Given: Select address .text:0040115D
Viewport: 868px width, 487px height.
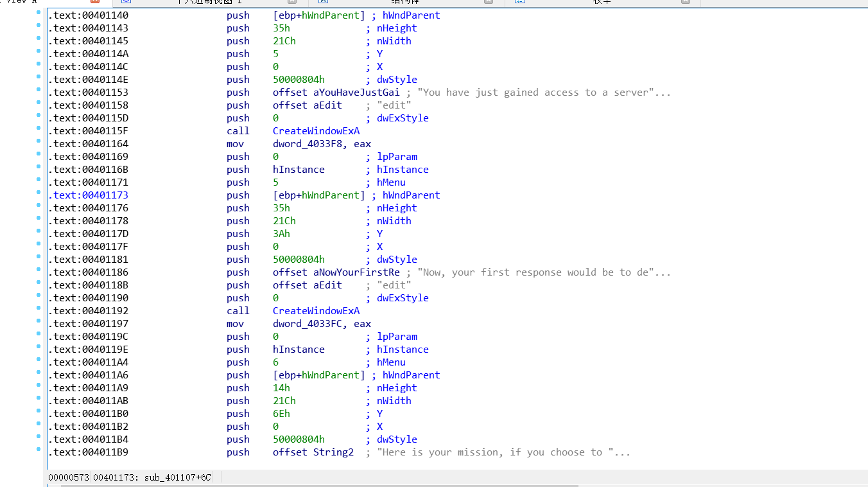Looking at the screenshot, I should pyautogui.click(x=88, y=118).
